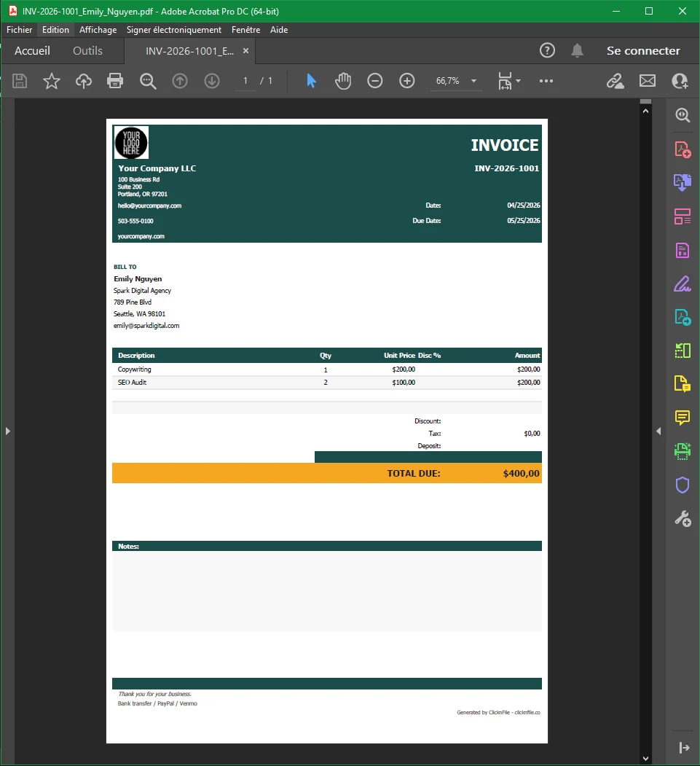Click the Copywriting line item description
The height and width of the screenshot is (766, 700).
click(134, 370)
